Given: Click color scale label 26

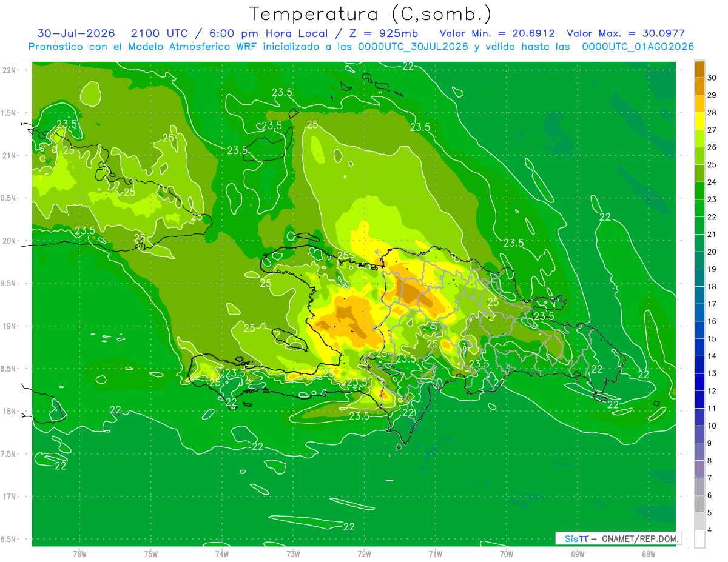Looking at the screenshot, I should [712, 147].
